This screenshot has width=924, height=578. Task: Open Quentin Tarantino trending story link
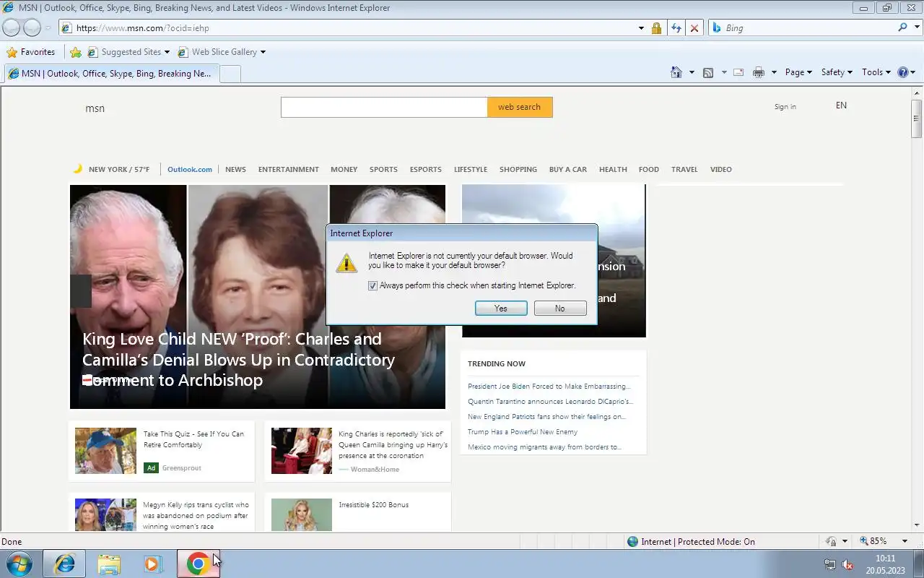click(x=550, y=402)
